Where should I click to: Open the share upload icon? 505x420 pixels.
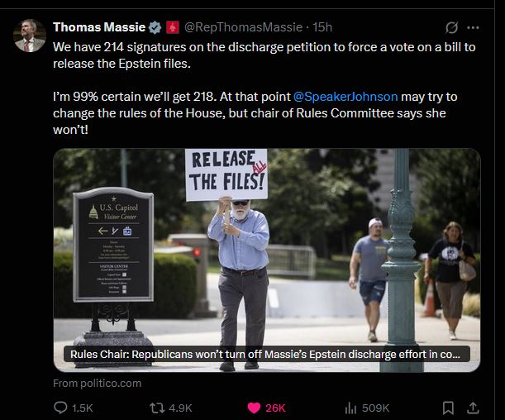(x=473, y=408)
